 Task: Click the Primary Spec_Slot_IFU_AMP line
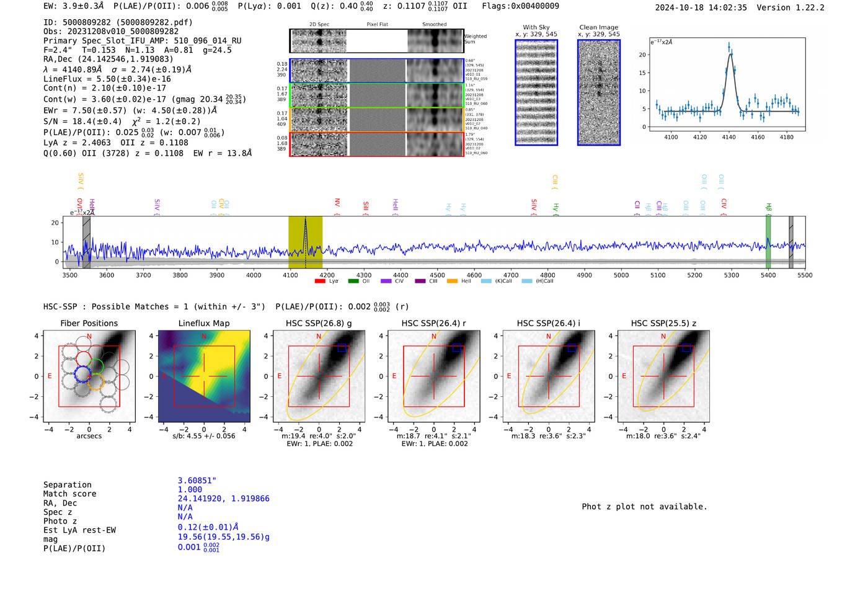coord(143,40)
